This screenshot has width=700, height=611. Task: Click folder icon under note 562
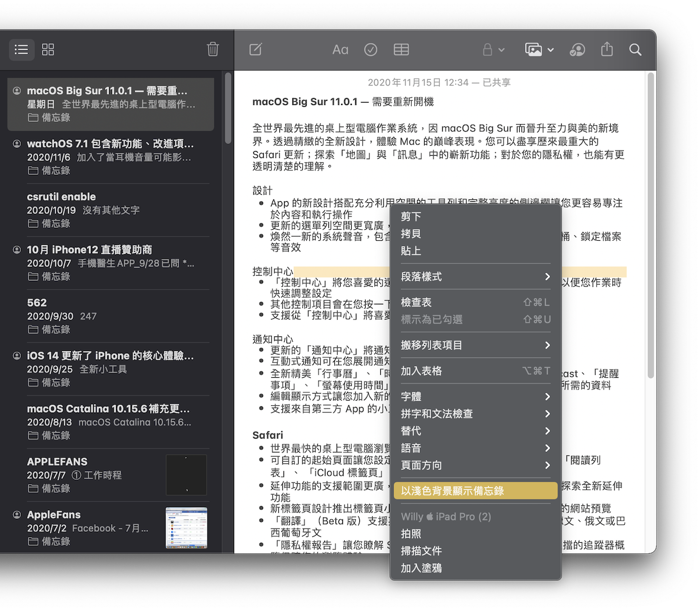pyautogui.click(x=33, y=330)
